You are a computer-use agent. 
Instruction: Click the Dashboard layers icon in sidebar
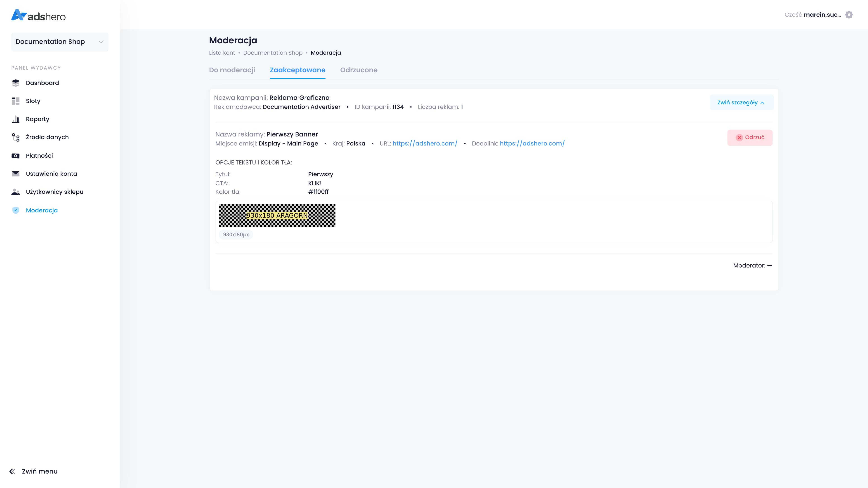click(x=16, y=83)
